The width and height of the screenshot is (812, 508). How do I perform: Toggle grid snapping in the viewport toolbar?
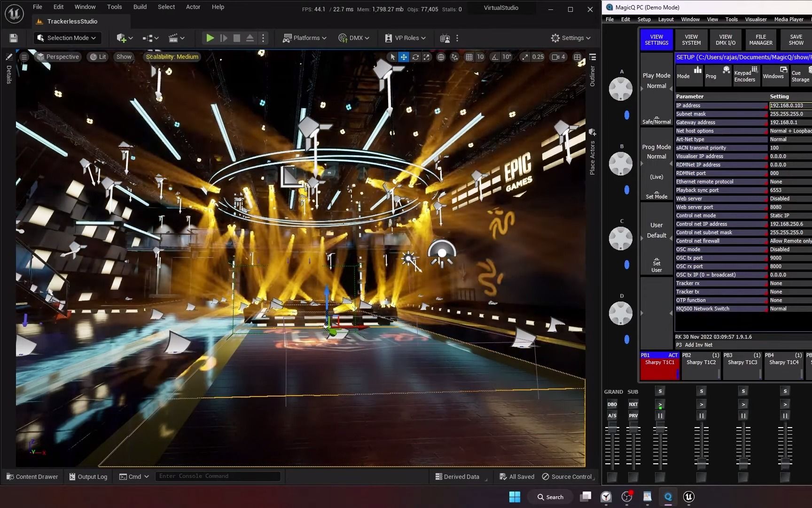tap(469, 56)
